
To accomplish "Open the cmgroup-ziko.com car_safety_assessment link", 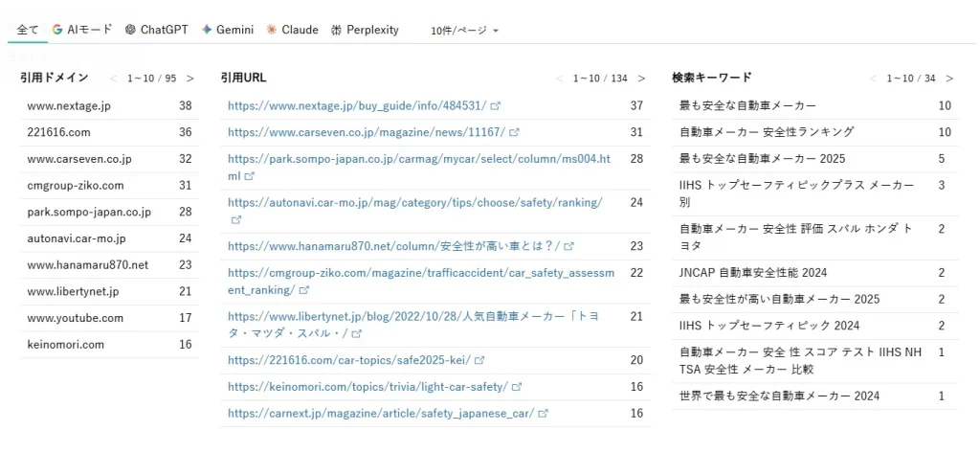I will coord(421,282).
